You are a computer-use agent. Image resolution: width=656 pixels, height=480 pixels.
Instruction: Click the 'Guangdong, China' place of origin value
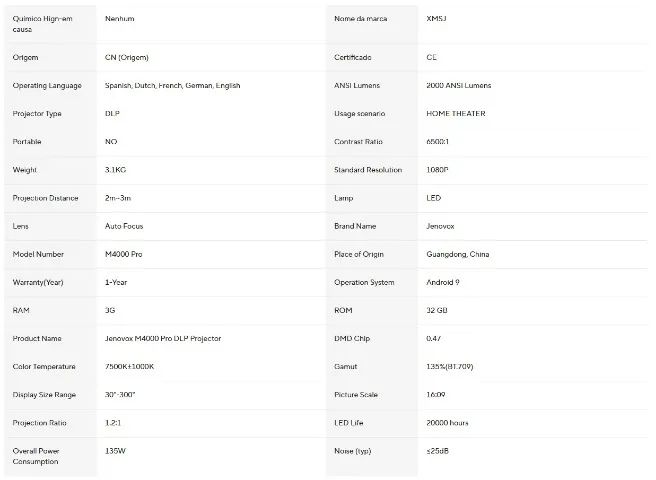coord(457,255)
